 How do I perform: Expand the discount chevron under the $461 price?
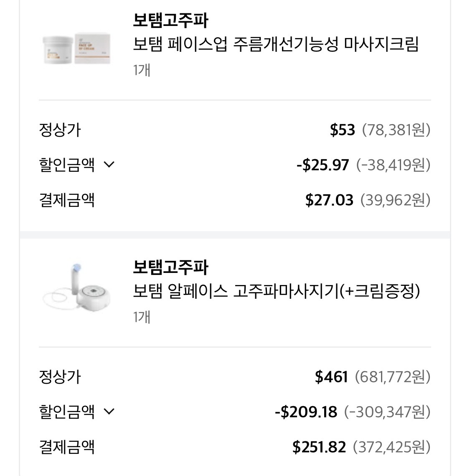tap(109, 411)
